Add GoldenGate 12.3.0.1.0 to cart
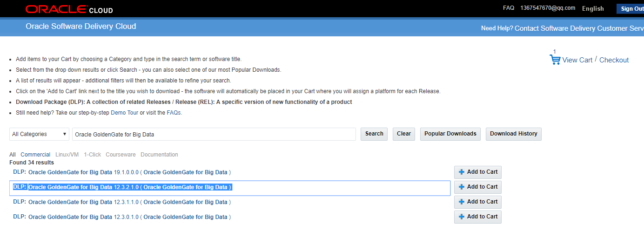 click(x=477, y=217)
